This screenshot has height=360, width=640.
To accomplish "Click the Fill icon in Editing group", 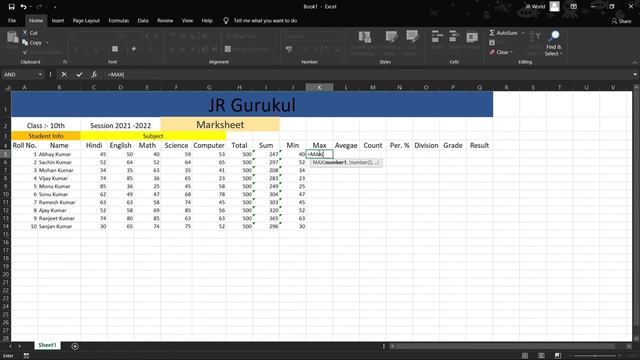I will click(x=492, y=42).
